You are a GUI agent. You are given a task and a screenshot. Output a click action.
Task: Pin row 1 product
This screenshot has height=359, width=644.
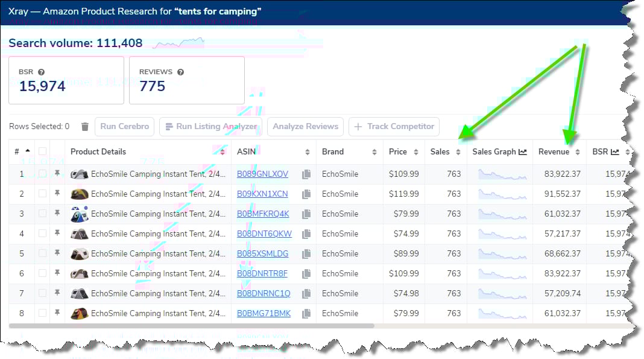(x=57, y=173)
